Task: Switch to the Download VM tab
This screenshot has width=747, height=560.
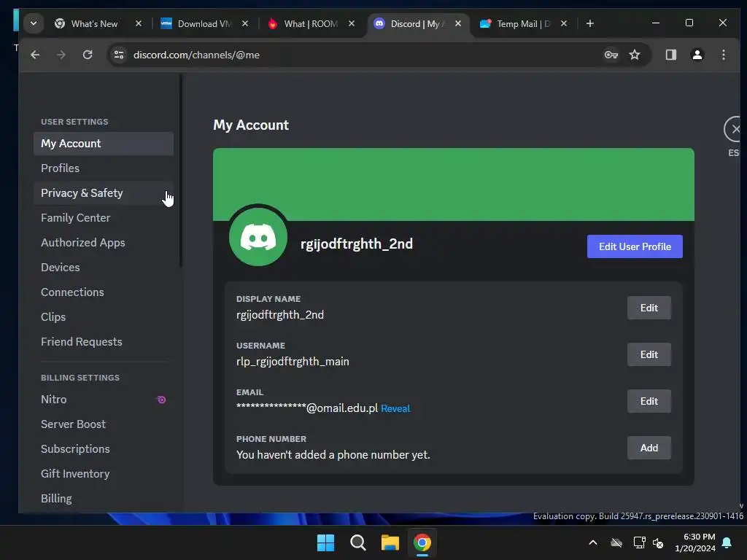Action: [x=204, y=24]
